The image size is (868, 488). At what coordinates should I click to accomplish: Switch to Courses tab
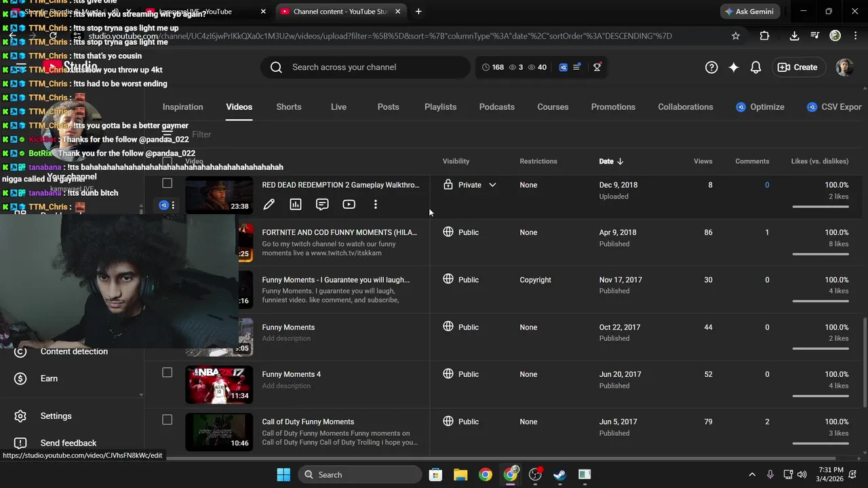pyautogui.click(x=553, y=107)
